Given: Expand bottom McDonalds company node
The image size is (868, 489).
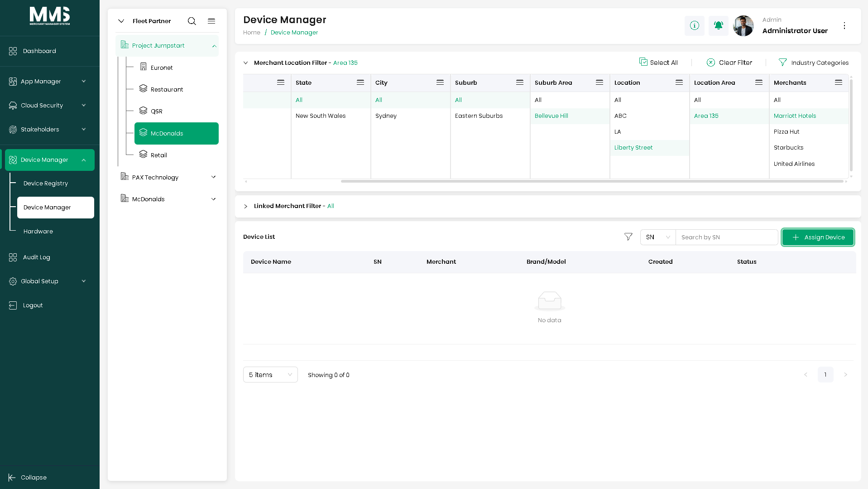Looking at the screenshot, I should click(x=214, y=199).
